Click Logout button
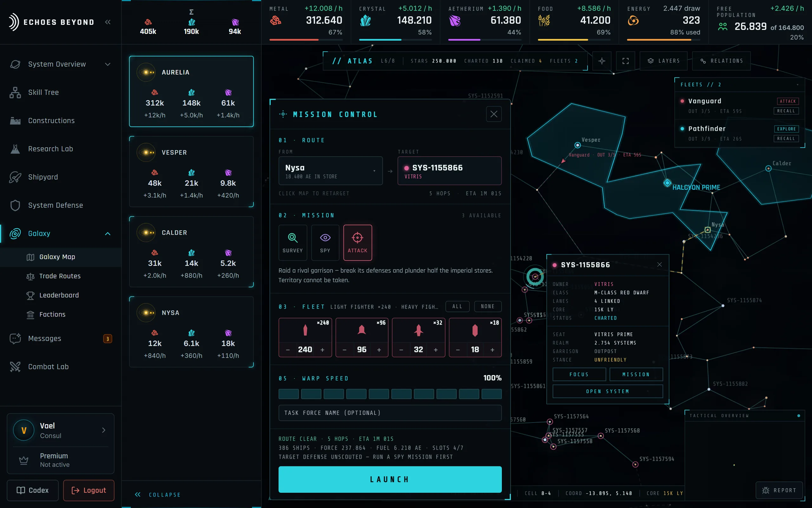This screenshot has width=812, height=508. coord(88,490)
